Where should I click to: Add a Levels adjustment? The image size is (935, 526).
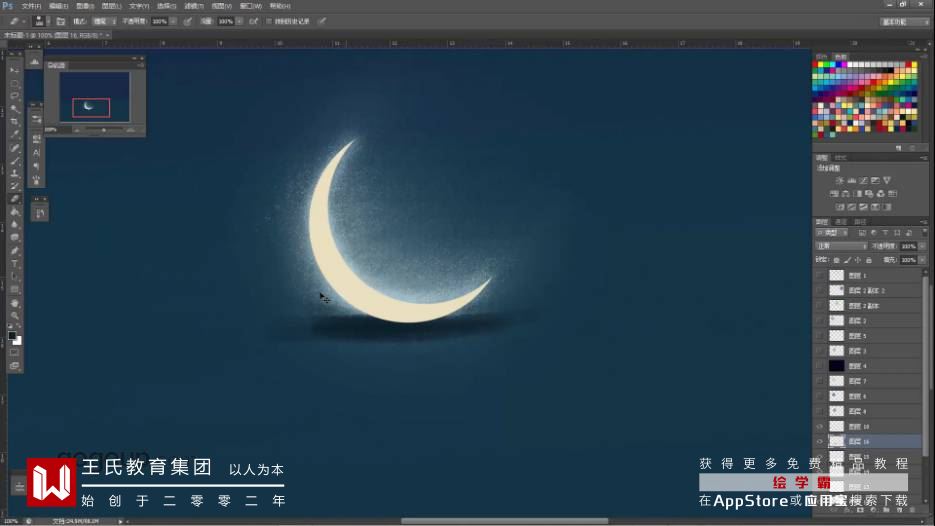[852, 180]
